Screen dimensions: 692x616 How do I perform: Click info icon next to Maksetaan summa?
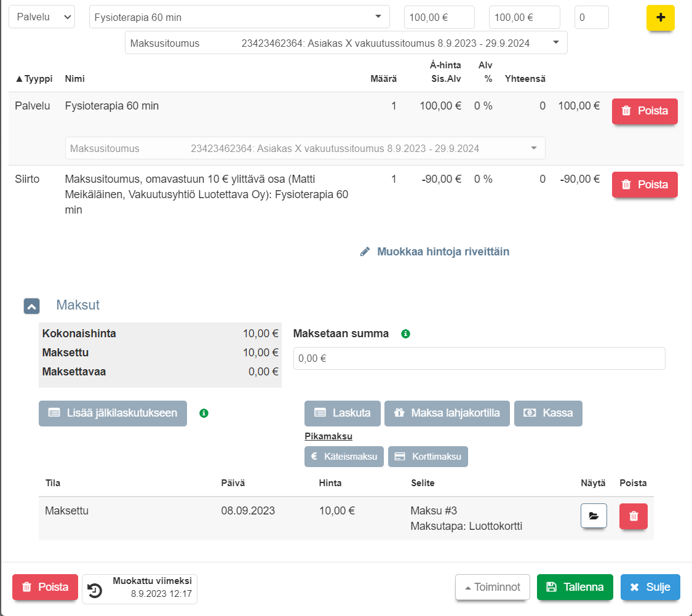(405, 334)
